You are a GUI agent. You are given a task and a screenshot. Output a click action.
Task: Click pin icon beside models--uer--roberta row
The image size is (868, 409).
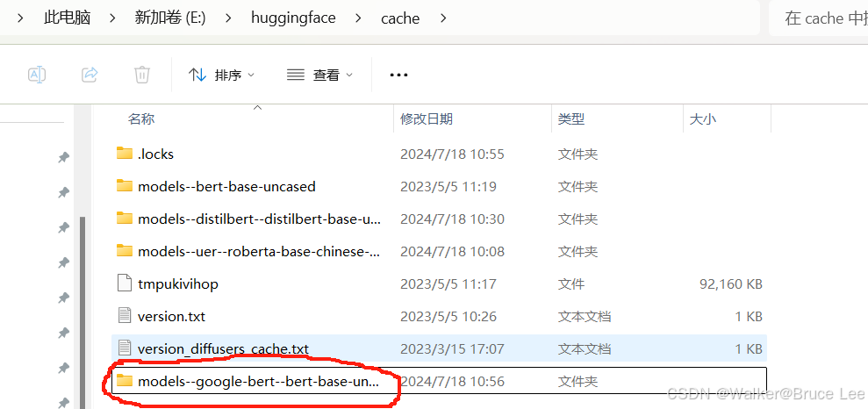[x=64, y=262]
